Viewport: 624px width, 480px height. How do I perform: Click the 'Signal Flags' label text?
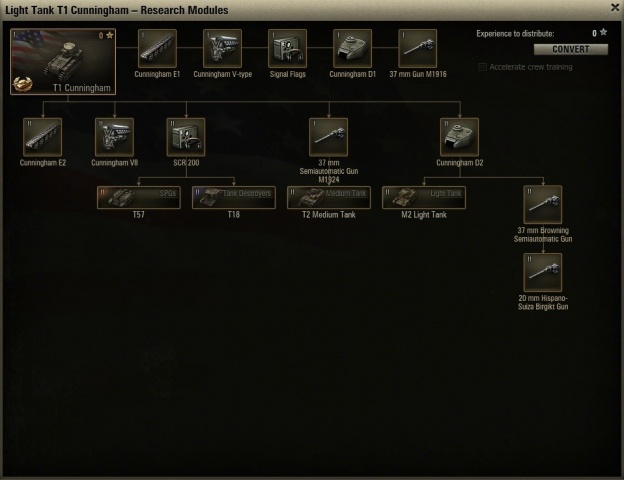(x=287, y=74)
